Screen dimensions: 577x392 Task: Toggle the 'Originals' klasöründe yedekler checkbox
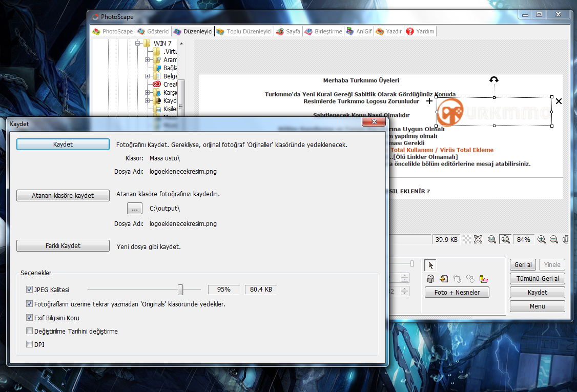pos(29,304)
